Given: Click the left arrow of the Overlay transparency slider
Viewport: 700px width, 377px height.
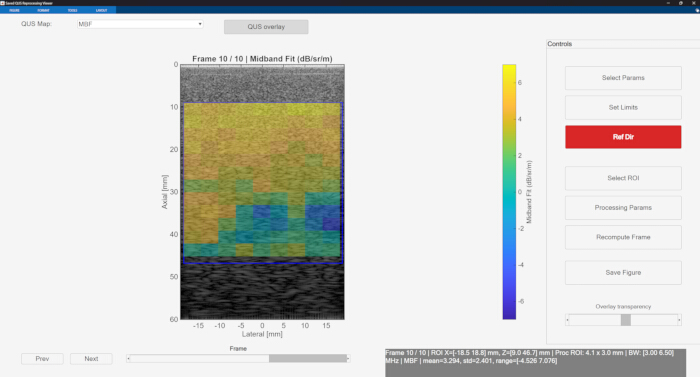Looking at the screenshot, I should pyautogui.click(x=567, y=320).
